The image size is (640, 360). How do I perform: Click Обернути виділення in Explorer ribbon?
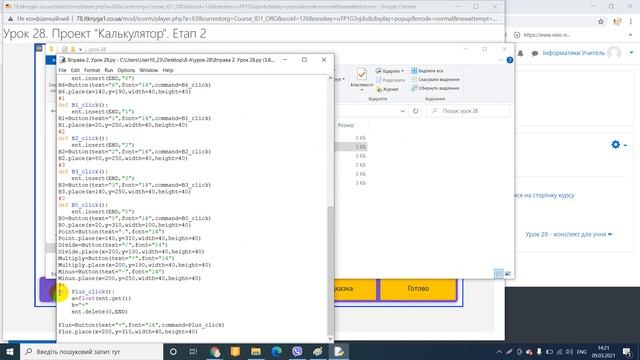pos(436,88)
